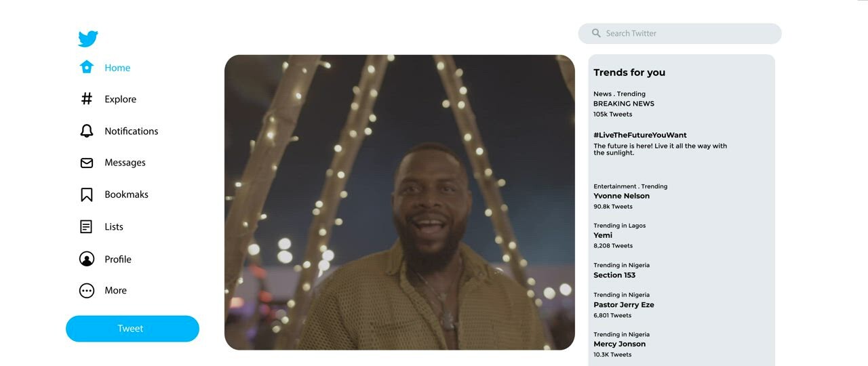Open the Bookmarks ribbon icon
This screenshot has width=868, height=366.
coord(87,195)
